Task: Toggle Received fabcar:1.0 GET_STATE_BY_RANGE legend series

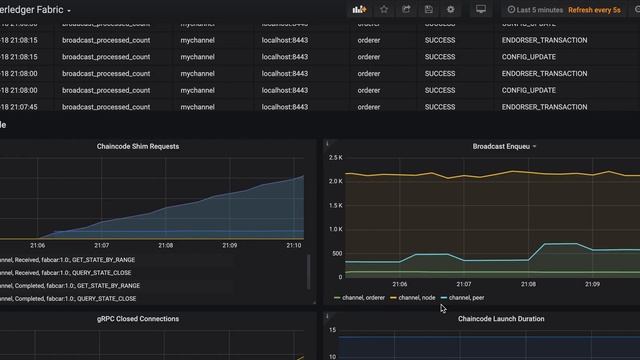Action: [x=67, y=260]
